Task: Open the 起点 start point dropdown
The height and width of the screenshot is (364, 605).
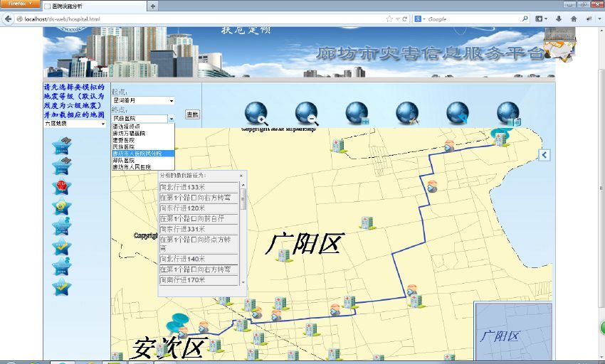Action: pyautogui.click(x=142, y=101)
